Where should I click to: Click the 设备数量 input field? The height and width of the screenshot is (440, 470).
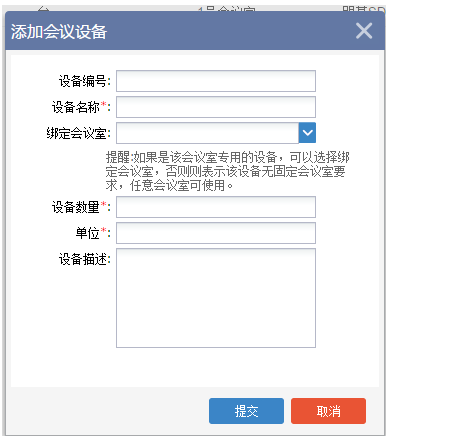[x=216, y=207]
